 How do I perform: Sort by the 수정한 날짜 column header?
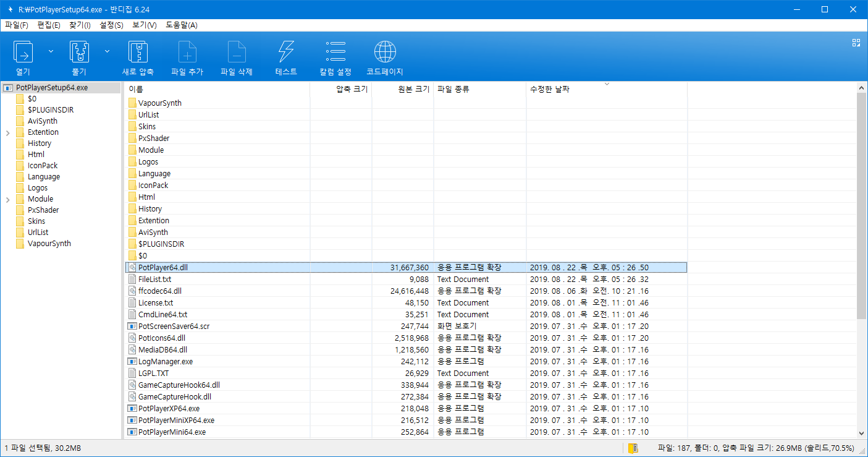pos(607,89)
